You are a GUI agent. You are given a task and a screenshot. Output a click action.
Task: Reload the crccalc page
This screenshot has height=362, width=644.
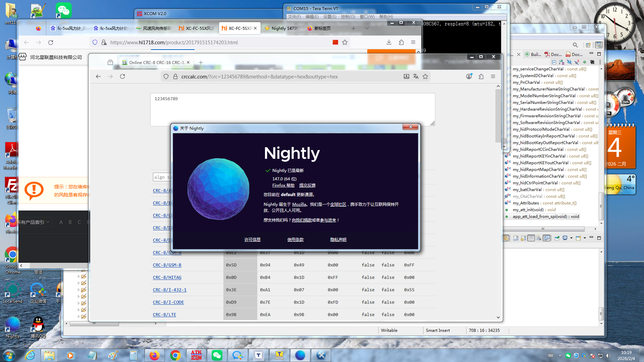[122, 76]
